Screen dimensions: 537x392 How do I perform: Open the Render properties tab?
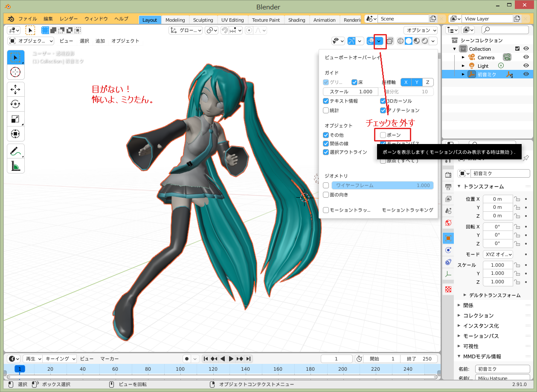[448, 175]
